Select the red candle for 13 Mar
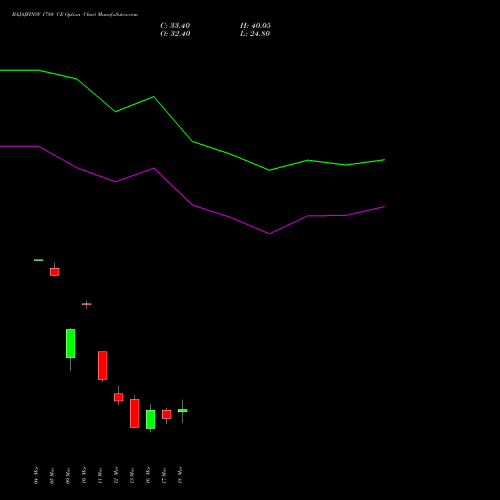500x500 pixels. pyautogui.click(x=135, y=413)
